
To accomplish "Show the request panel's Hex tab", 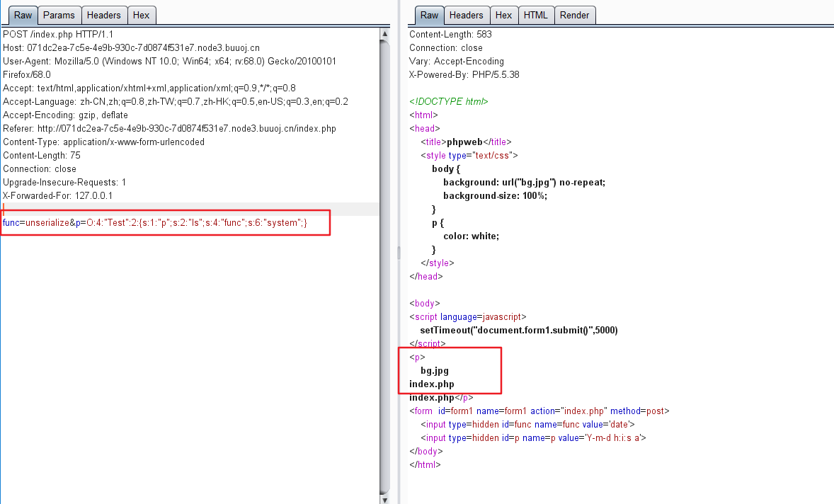I will pyautogui.click(x=141, y=16).
